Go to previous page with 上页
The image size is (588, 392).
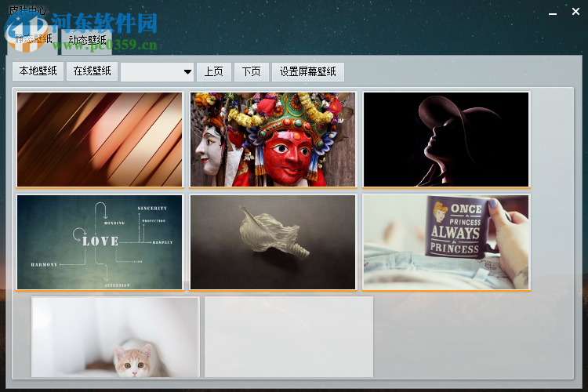[x=214, y=71]
